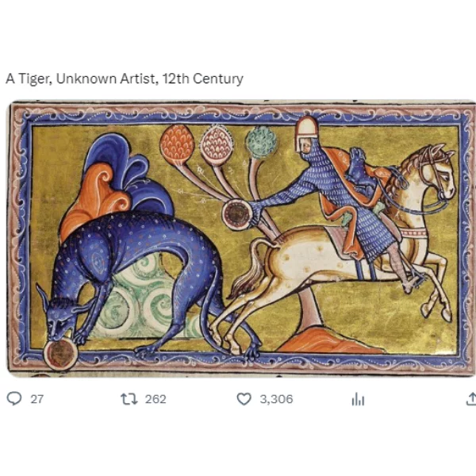Click the tiger cub carried by the knight
Screen dimensions: 476x476
(x=361, y=171)
